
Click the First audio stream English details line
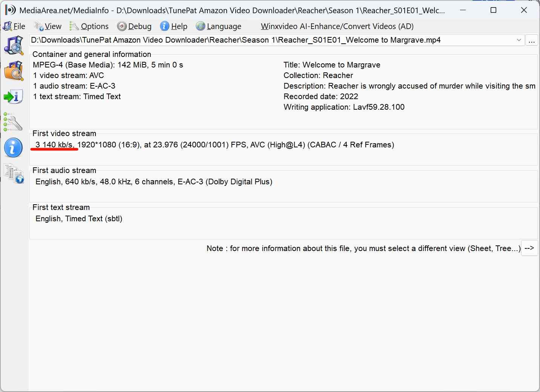tap(153, 182)
